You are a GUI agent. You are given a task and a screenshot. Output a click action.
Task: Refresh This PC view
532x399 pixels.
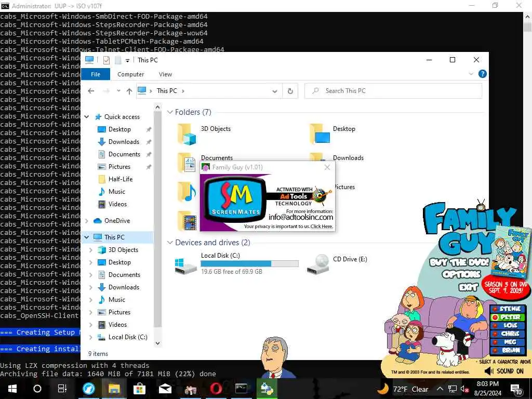[x=290, y=91]
